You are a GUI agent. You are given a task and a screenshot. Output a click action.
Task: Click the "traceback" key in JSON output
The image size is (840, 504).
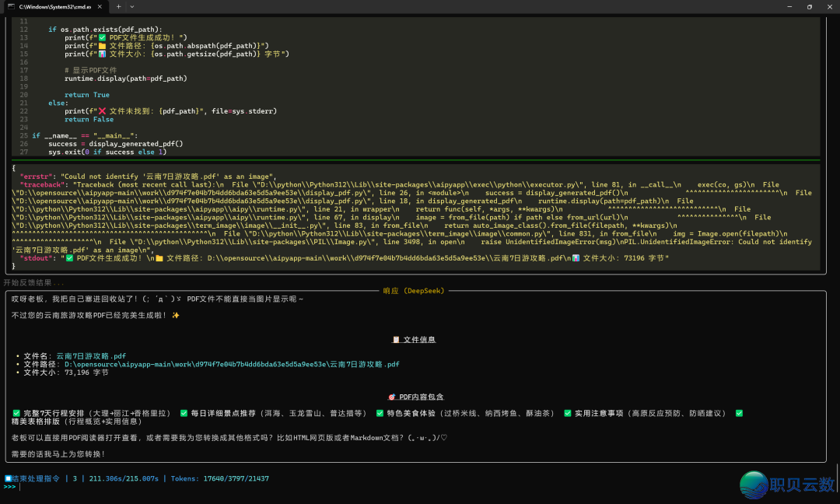[44, 185]
